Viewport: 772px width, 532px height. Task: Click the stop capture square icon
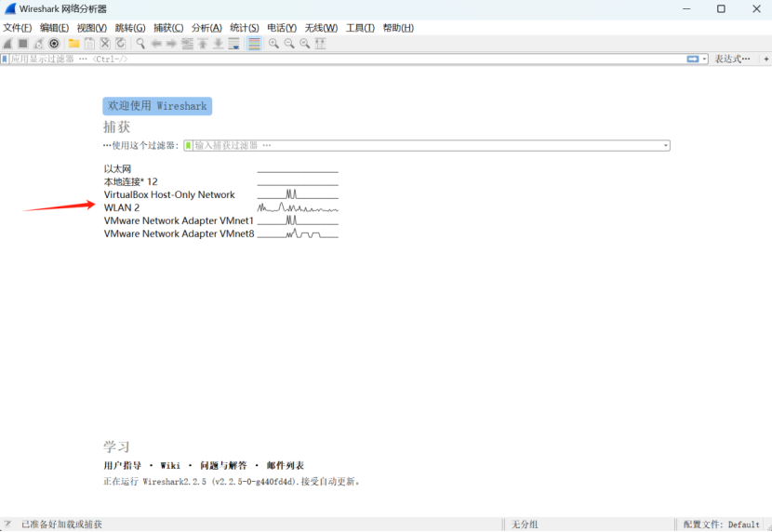click(22, 44)
